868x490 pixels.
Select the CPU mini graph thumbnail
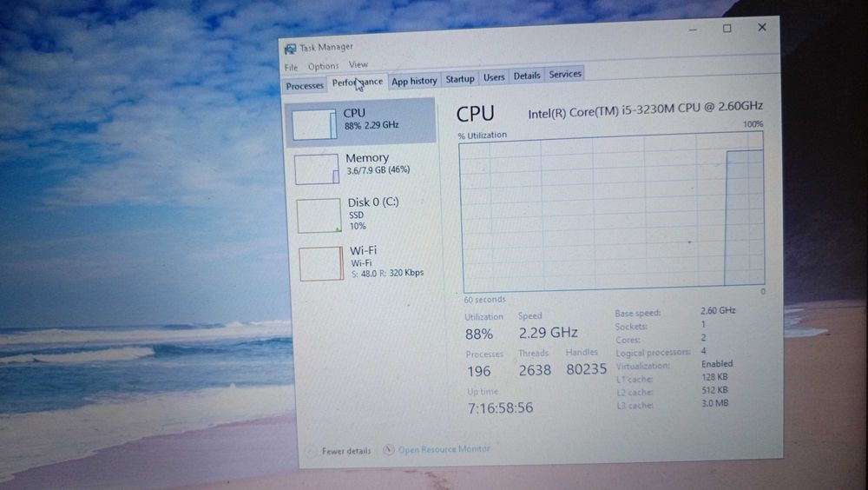[x=314, y=123]
